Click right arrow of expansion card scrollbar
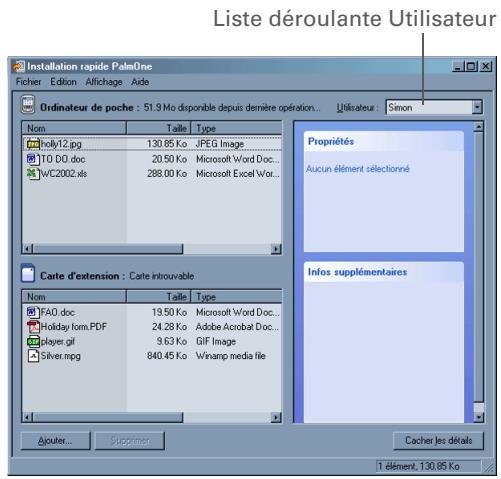The height and width of the screenshot is (479, 501). click(x=276, y=417)
